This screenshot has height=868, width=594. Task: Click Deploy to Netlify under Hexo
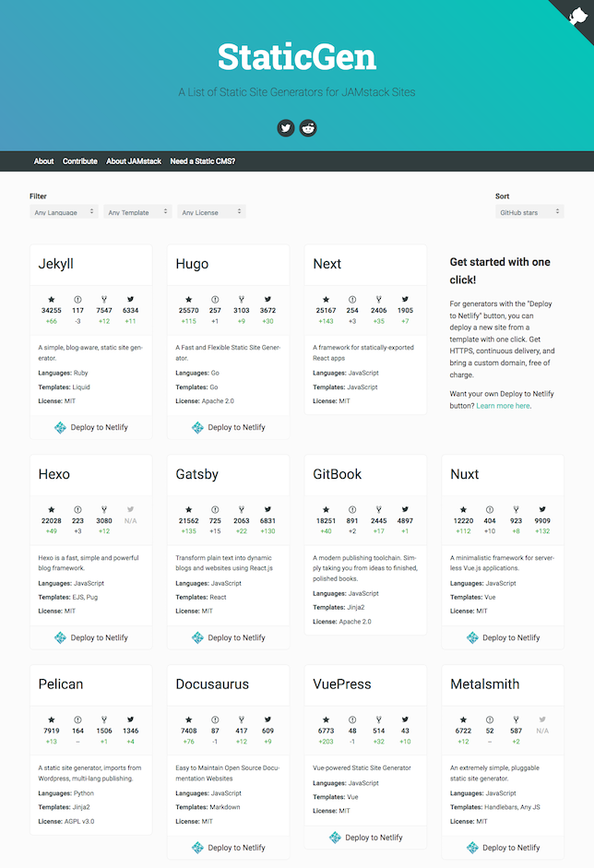[90, 637]
